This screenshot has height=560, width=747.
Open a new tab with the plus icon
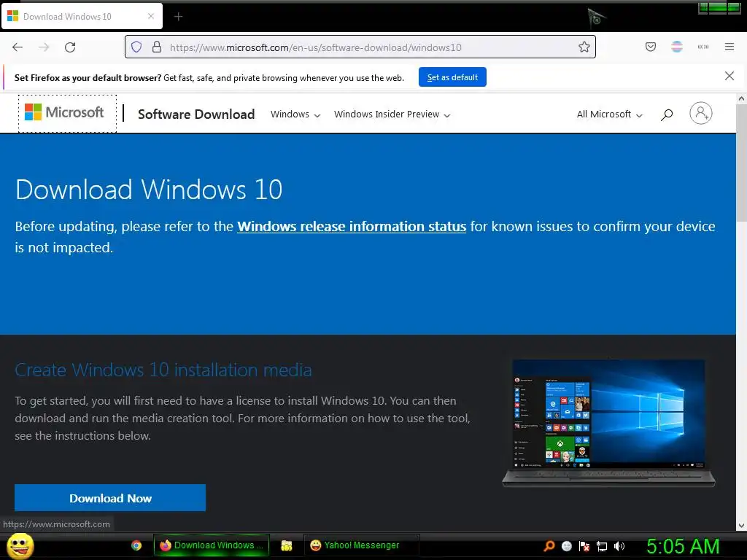pyautogui.click(x=178, y=17)
